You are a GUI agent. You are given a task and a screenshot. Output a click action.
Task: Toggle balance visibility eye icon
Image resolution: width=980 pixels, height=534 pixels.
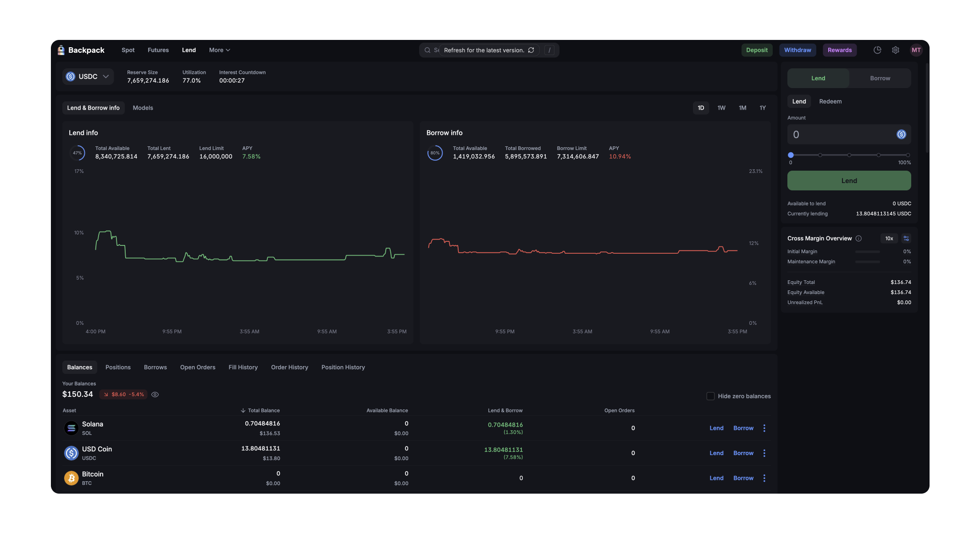pos(155,395)
